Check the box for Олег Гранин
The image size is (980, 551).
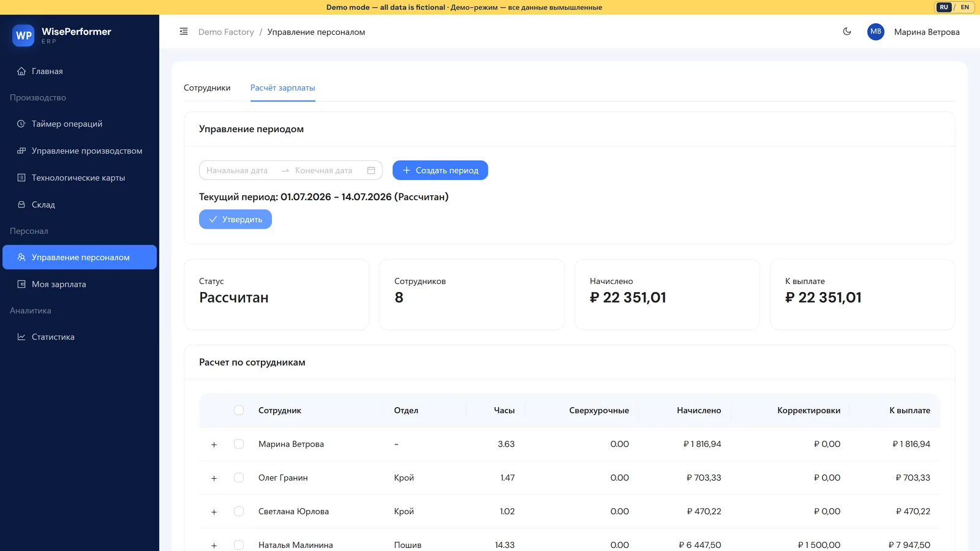pyautogui.click(x=239, y=478)
